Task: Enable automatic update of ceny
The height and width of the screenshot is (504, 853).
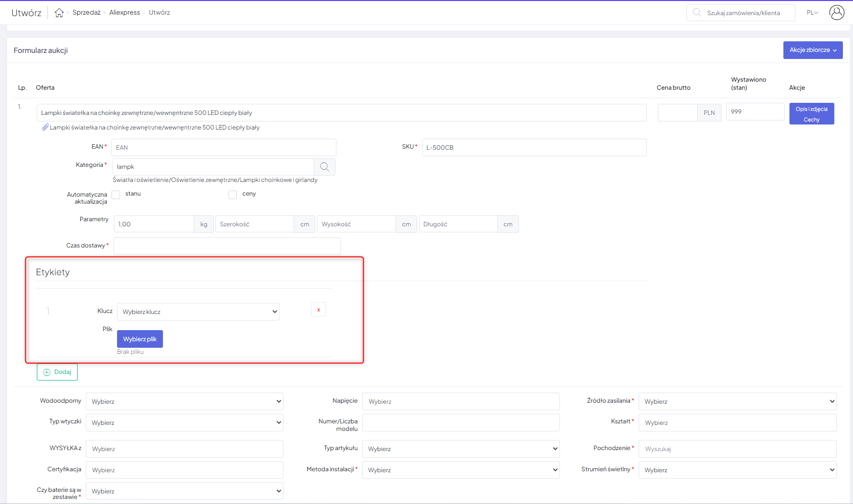Action: 233,195
